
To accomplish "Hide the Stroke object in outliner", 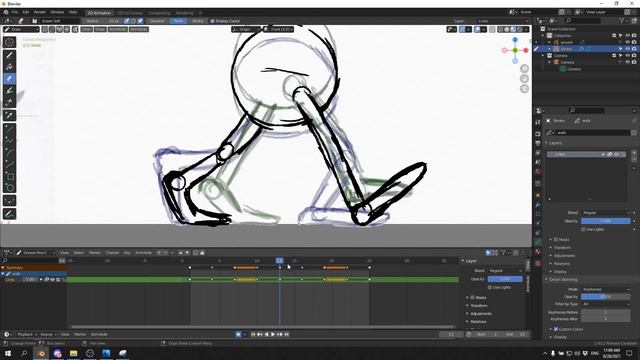I will [627, 49].
